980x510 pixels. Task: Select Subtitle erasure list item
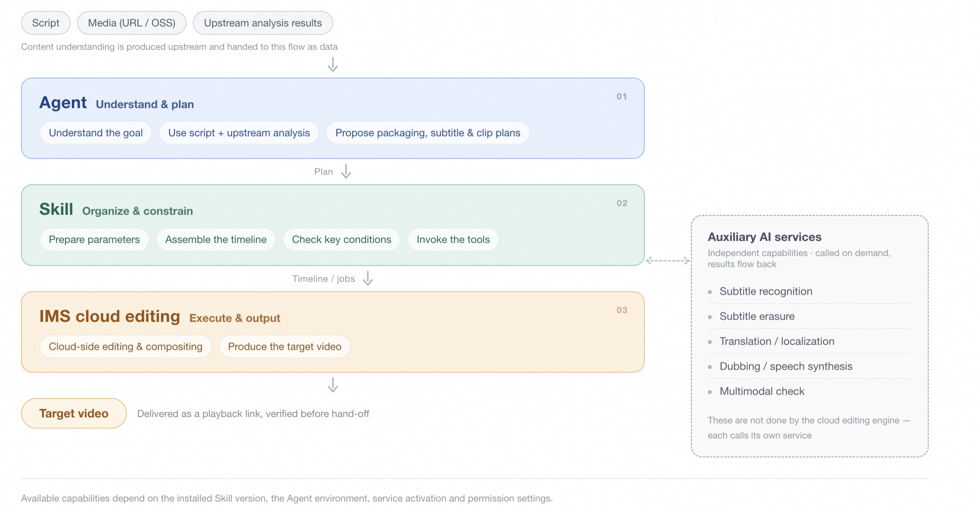tap(810, 316)
